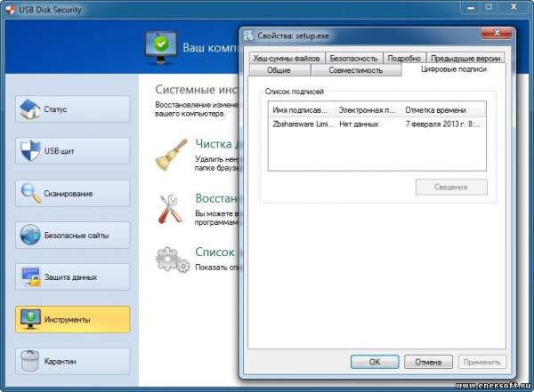Viewport: 534px width, 392px height.
Task: Switch to Общие tab
Action: tap(279, 70)
